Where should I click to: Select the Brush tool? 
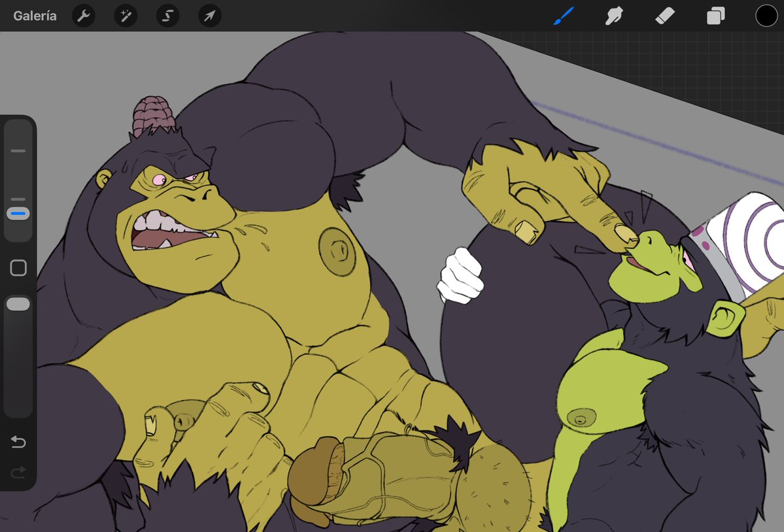click(564, 16)
